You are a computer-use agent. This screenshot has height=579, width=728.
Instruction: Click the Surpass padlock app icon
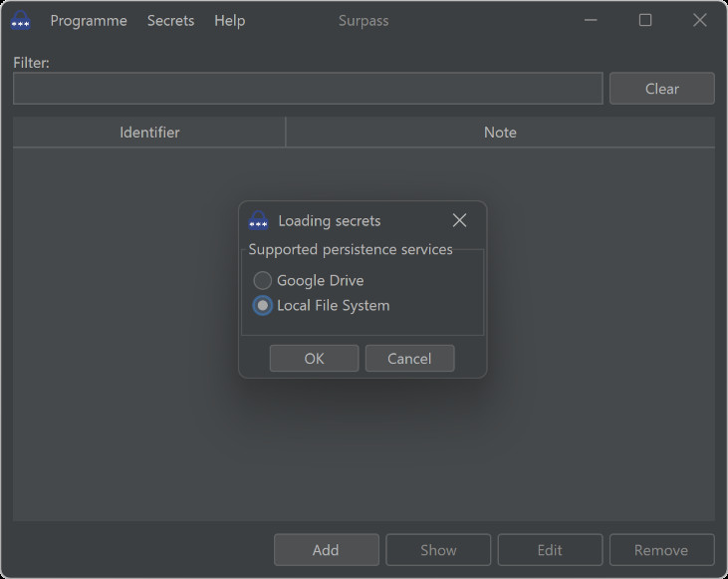click(x=20, y=20)
